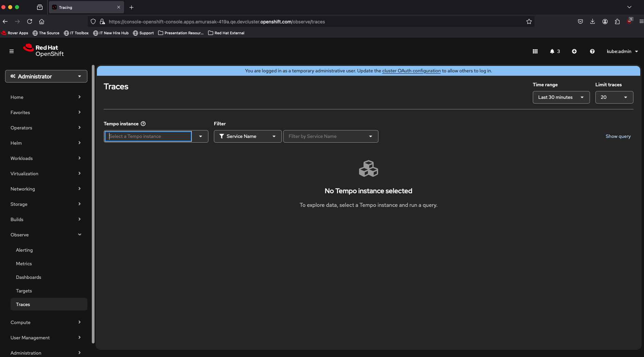644x357 pixels.
Task: Close the Tracing browser tab
Action: [x=119, y=7]
